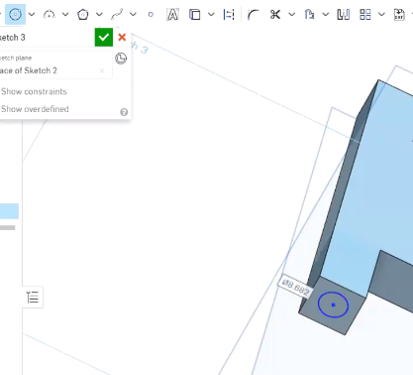
Task: Select the Mirror sketch tool
Action: pyautogui.click(x=343, y=14)
